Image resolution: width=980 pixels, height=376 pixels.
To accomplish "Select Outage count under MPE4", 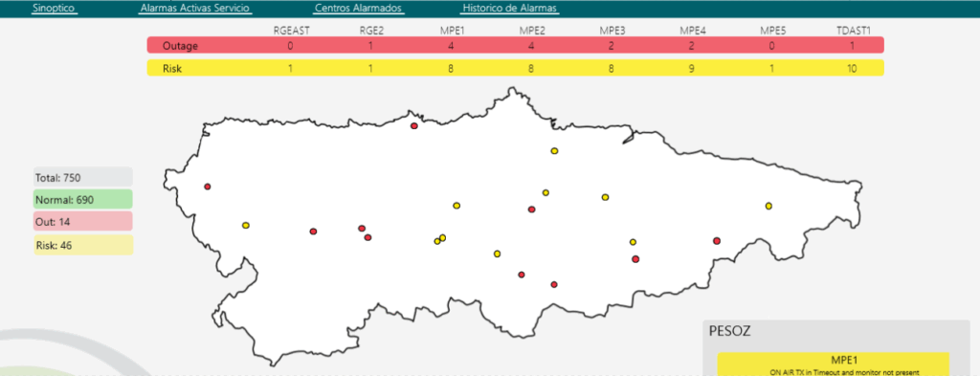I will 692,46.
